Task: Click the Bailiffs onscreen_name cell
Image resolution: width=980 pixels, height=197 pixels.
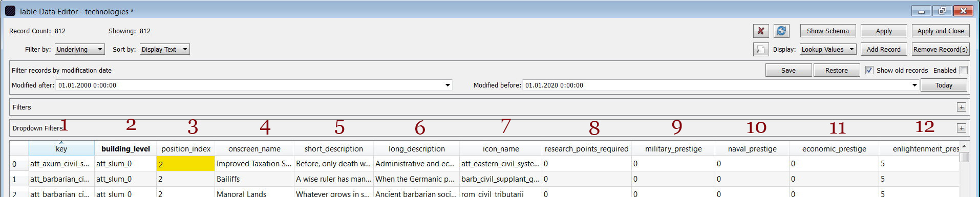Action: point(254,179)
